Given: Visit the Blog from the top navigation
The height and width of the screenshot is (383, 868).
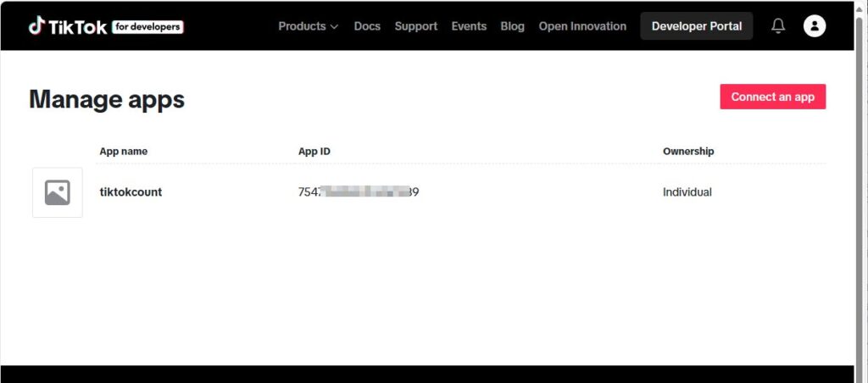Looking at the screenshot, I should (x=512, y=26).
